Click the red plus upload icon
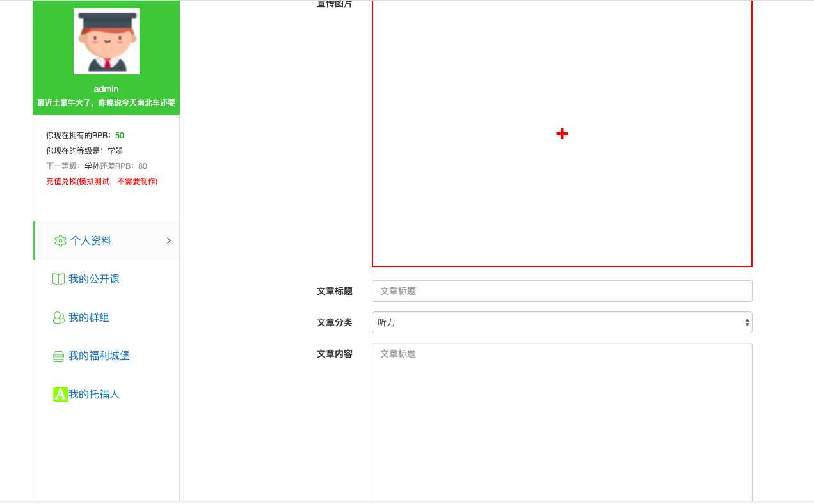The height and width of the screenshot is (504, 814). click(562, 134)
